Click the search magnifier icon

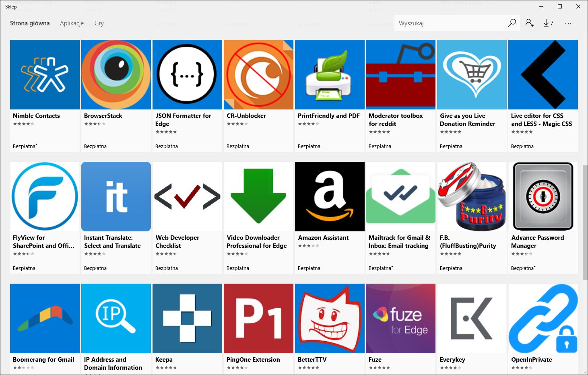[512, 23]
